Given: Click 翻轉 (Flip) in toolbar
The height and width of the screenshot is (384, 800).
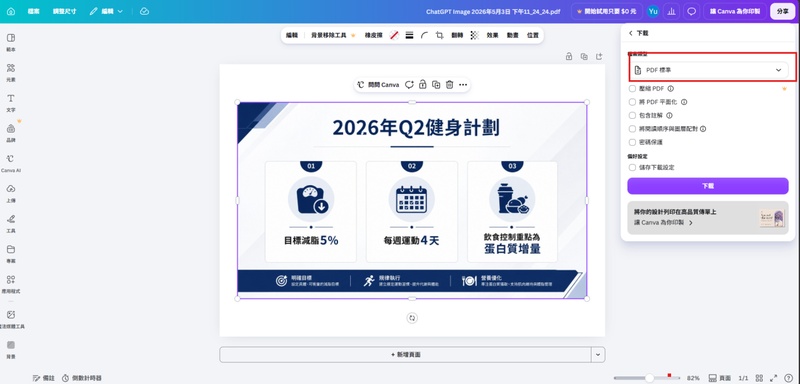Looking at the screenshot, I should click(x=457, y=35).
